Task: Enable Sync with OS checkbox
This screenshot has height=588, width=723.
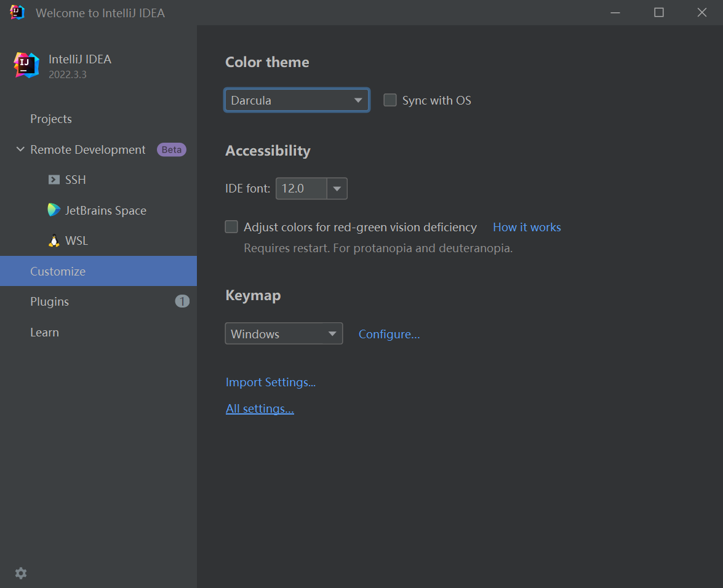Action: coord(390,100)
